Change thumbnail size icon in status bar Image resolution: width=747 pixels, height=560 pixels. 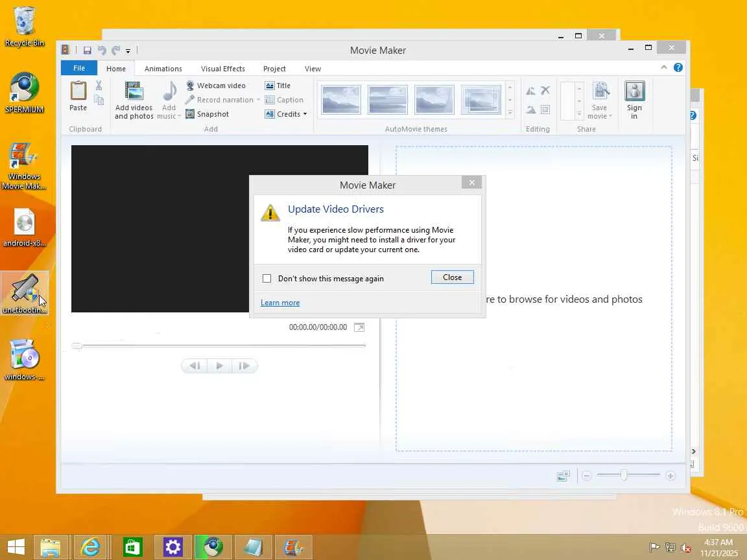[x=563, y=476]
